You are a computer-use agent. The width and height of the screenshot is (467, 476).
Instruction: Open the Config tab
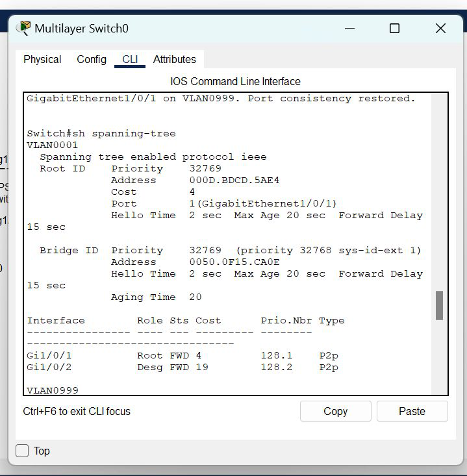(x=92, y=59)
